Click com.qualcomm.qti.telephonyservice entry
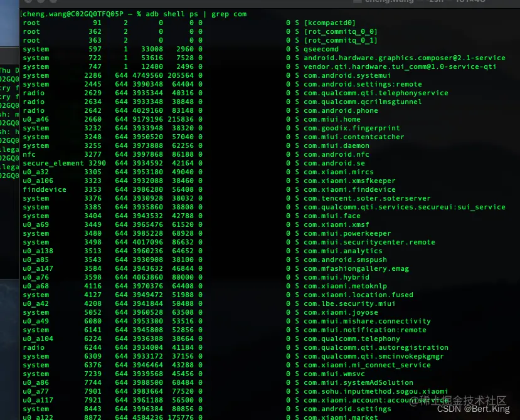The width and height of the screenshot is (520, 420). 376,93
